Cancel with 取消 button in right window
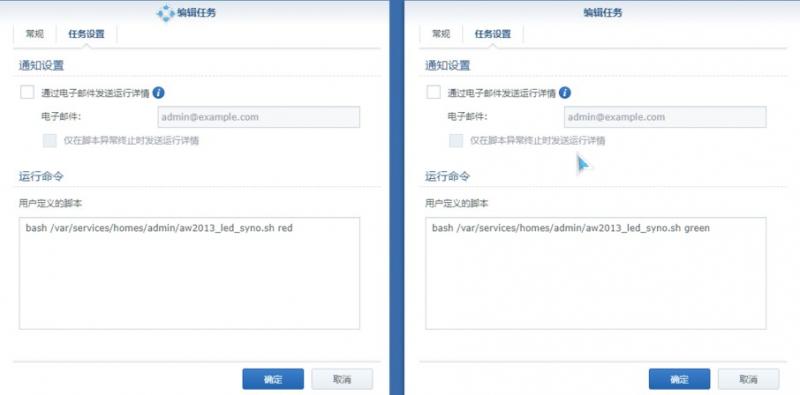The image size is (800, 395). tap(748, 379)
